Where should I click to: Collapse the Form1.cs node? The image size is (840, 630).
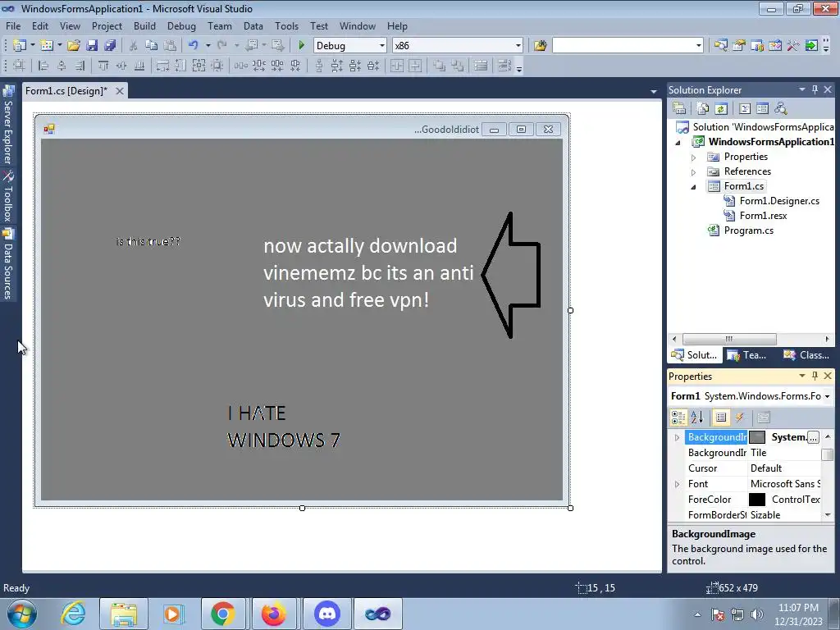click(x=694, y=187)
